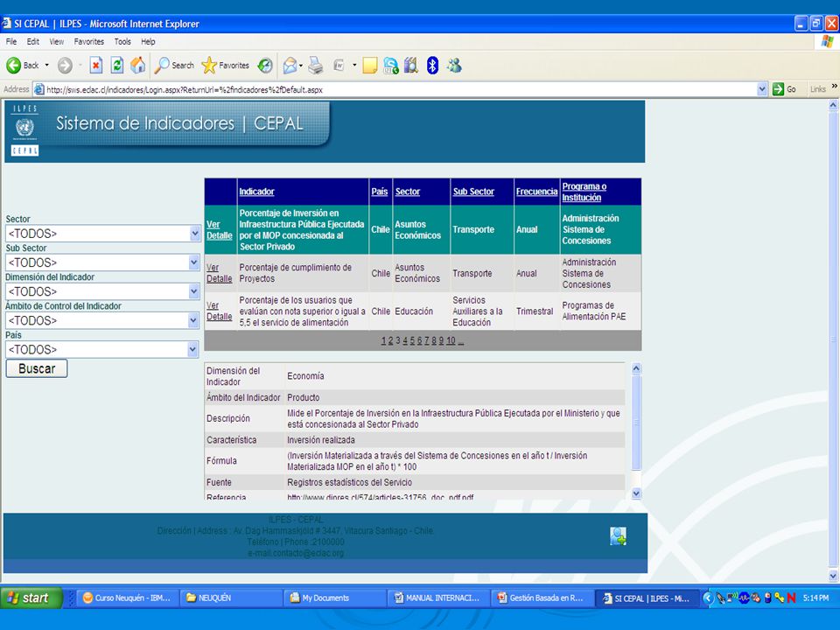
Task: Expand the Sub Sector dropdown
Action: click(194, 262)
